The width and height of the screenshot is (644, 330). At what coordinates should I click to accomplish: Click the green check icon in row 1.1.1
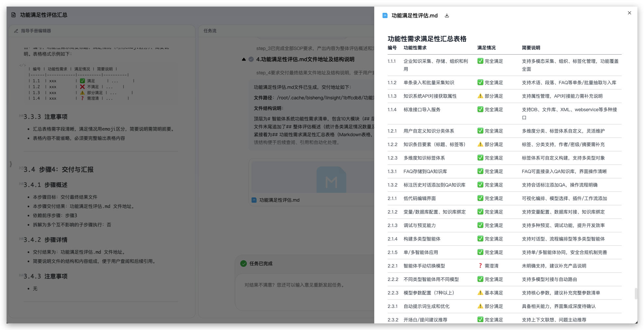coord(480,61)
